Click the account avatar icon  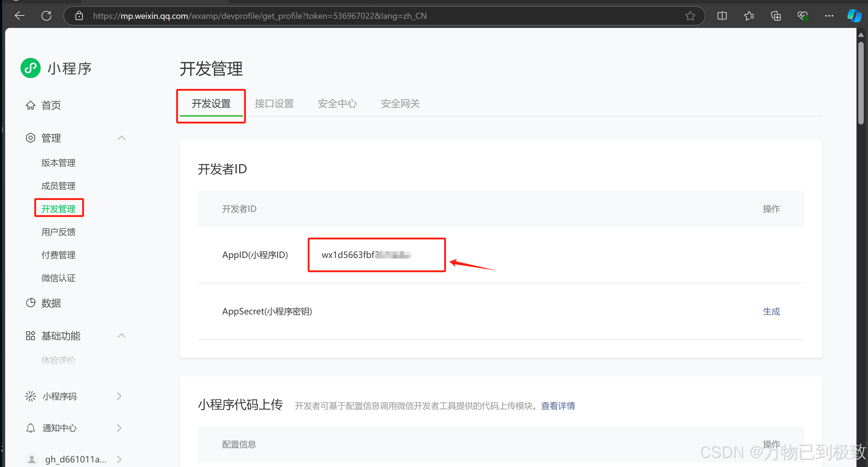32,459
